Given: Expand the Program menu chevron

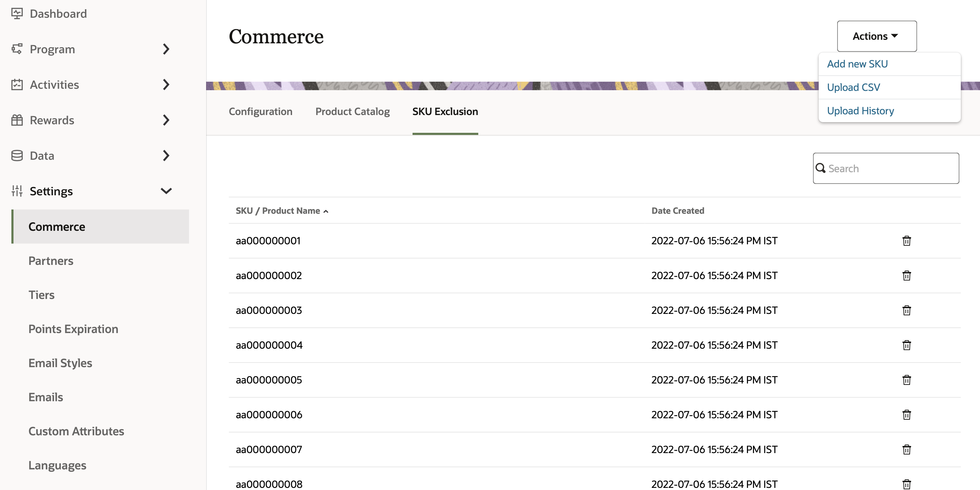Looking at the screenshot, I should (x=166, y=49).
